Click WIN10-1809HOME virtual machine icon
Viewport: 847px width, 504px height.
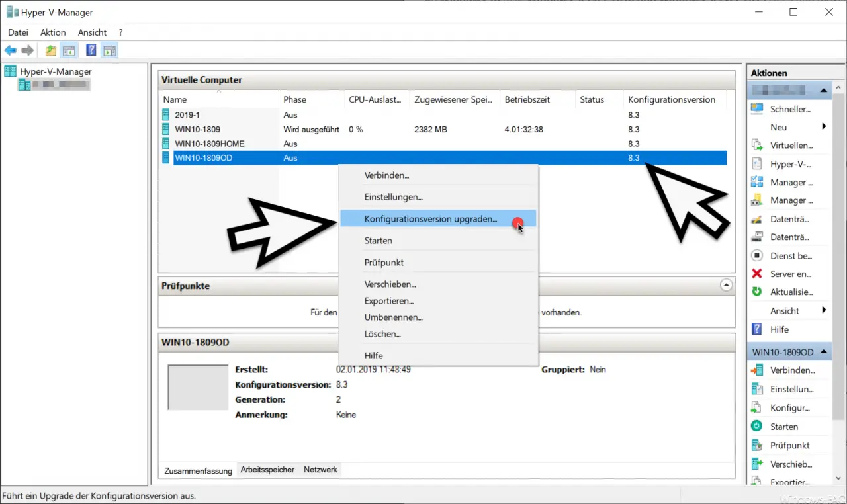(x=166, y=144)
